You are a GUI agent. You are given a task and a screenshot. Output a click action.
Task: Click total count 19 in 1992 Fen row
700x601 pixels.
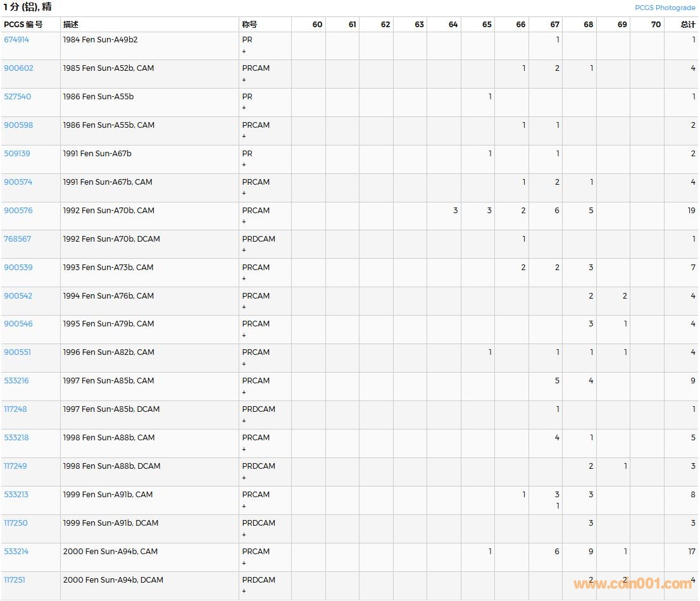[691, 211]
